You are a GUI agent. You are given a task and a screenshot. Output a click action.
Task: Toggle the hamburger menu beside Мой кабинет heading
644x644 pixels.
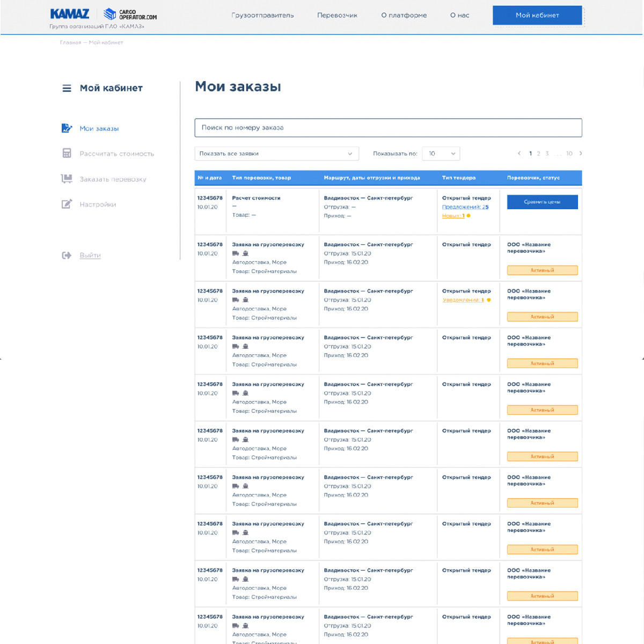point(67,88)
